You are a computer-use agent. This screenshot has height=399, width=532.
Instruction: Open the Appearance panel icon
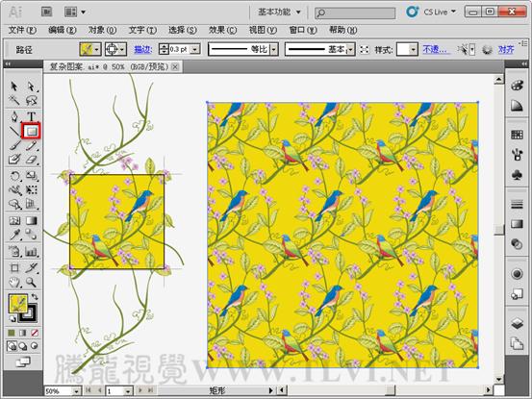(x=517, y=273)
